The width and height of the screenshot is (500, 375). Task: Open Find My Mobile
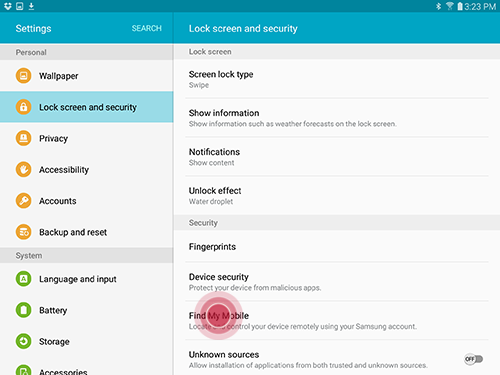coord(337,321)
